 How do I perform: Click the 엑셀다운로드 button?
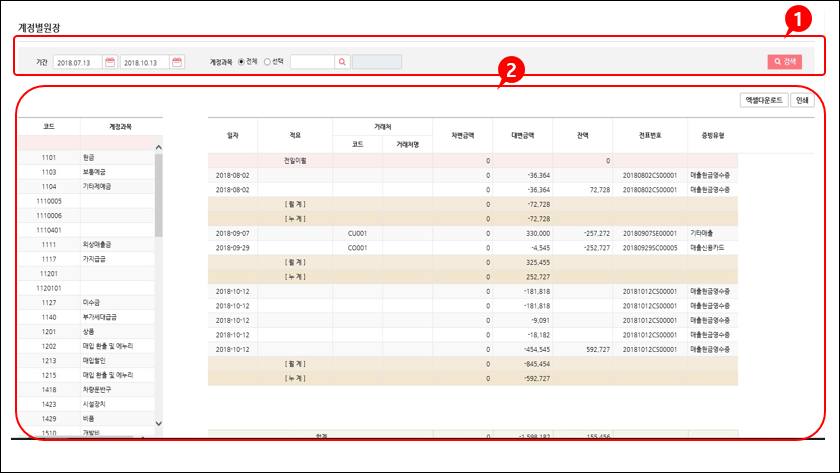(x=762, y=100)
